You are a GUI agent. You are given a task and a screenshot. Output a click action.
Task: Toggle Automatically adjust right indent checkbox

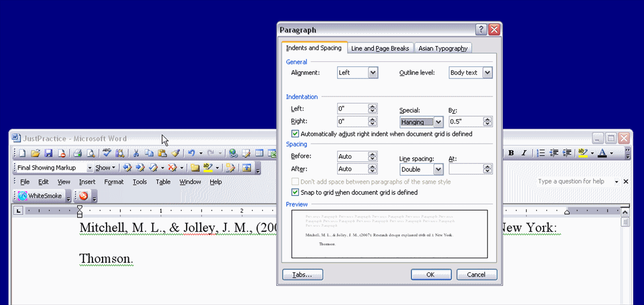[295, 134]
